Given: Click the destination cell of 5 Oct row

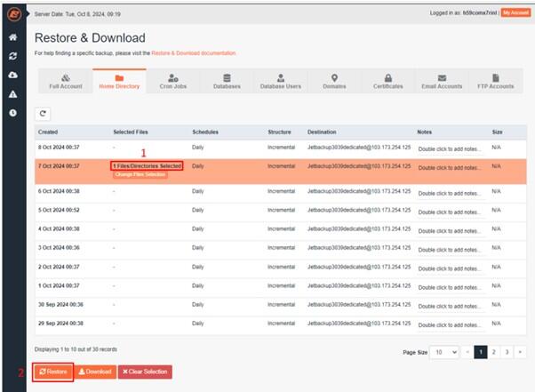Looking at the screenshot, I should 359,210.
